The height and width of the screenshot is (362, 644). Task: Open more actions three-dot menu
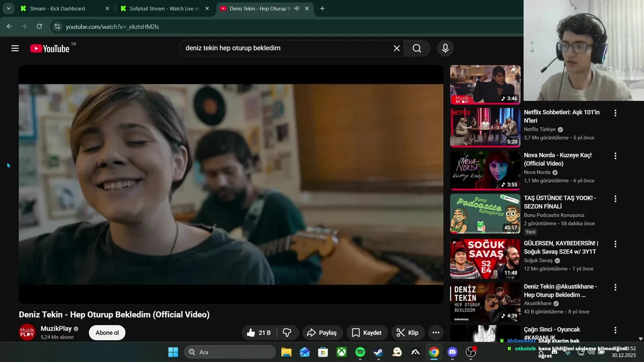point(436,332)
